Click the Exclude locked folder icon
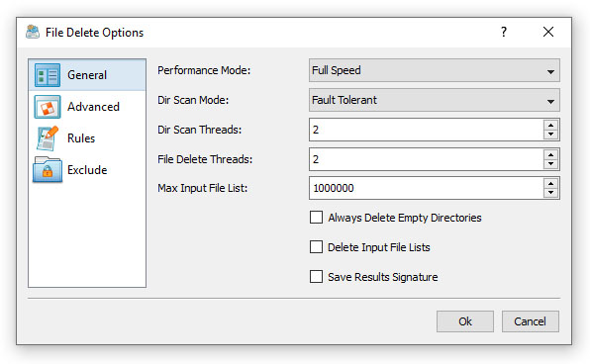 48,170
